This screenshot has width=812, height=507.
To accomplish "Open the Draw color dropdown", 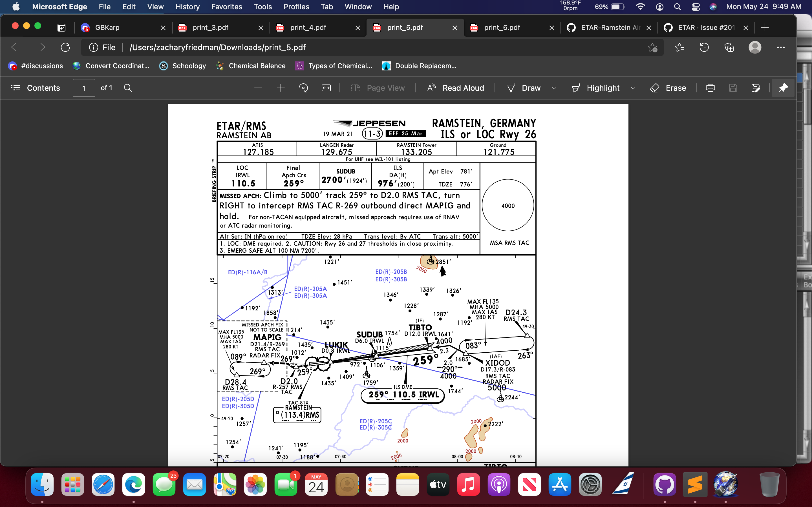I will pos(554,88).
